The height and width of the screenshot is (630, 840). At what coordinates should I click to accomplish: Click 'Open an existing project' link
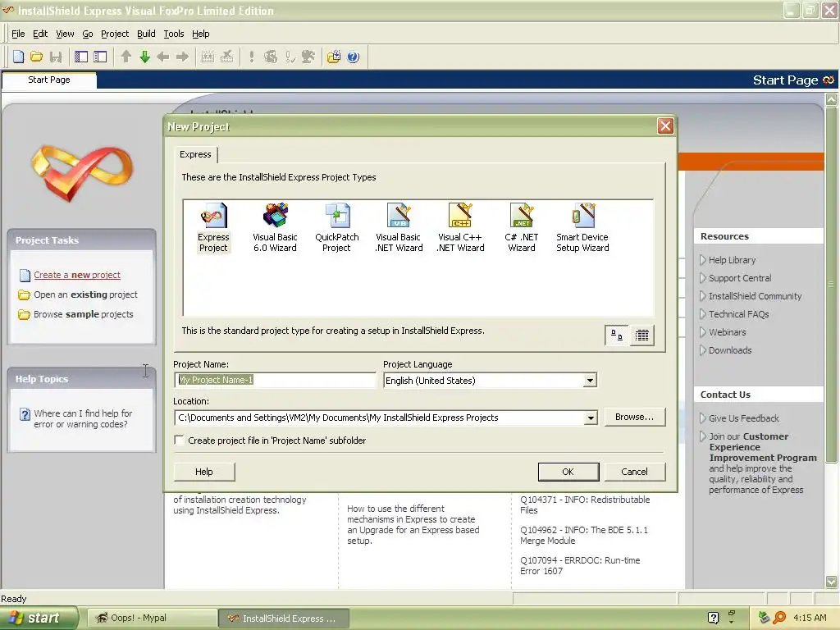pyautogui.click(x=85, y=294)
